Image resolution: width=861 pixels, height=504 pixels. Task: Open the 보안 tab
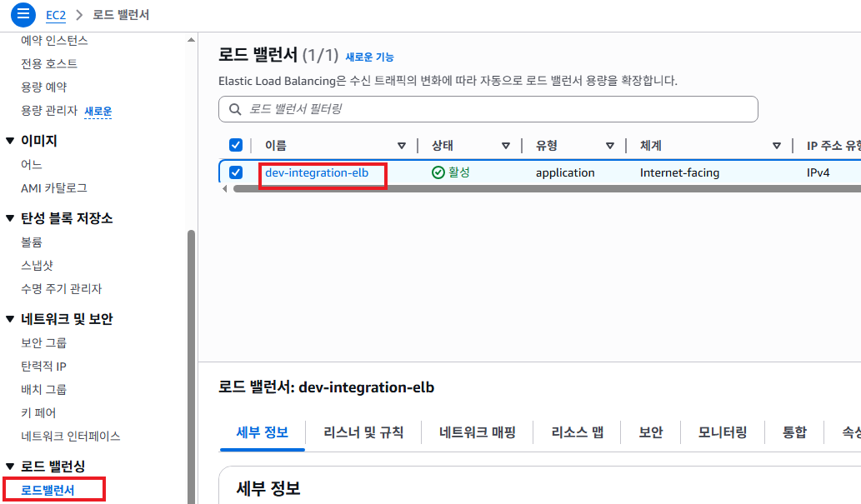click(x=651, y=432)
